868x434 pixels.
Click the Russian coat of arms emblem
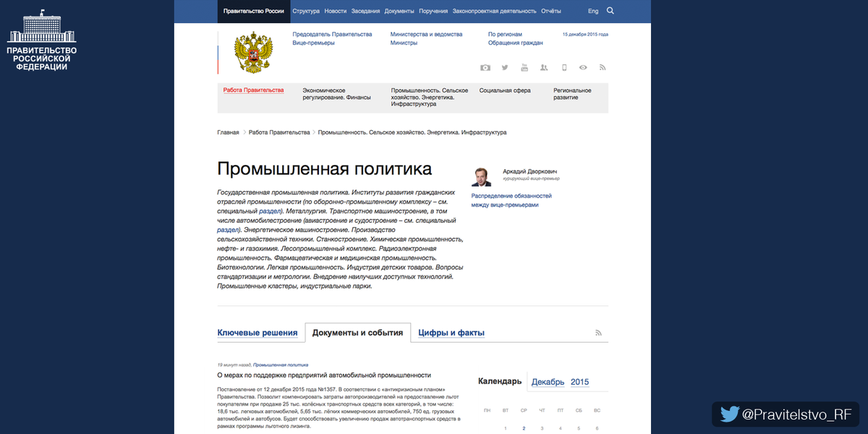[x=253, y=52]
